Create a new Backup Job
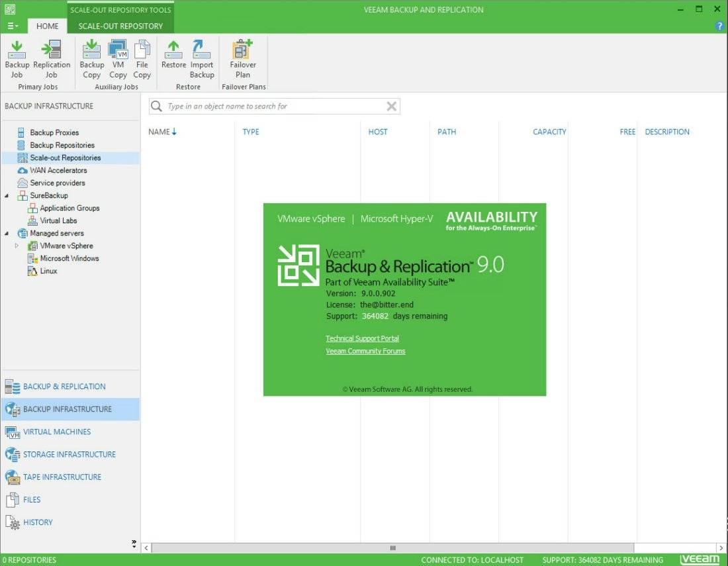728x566 pixels. coord(17,60)
